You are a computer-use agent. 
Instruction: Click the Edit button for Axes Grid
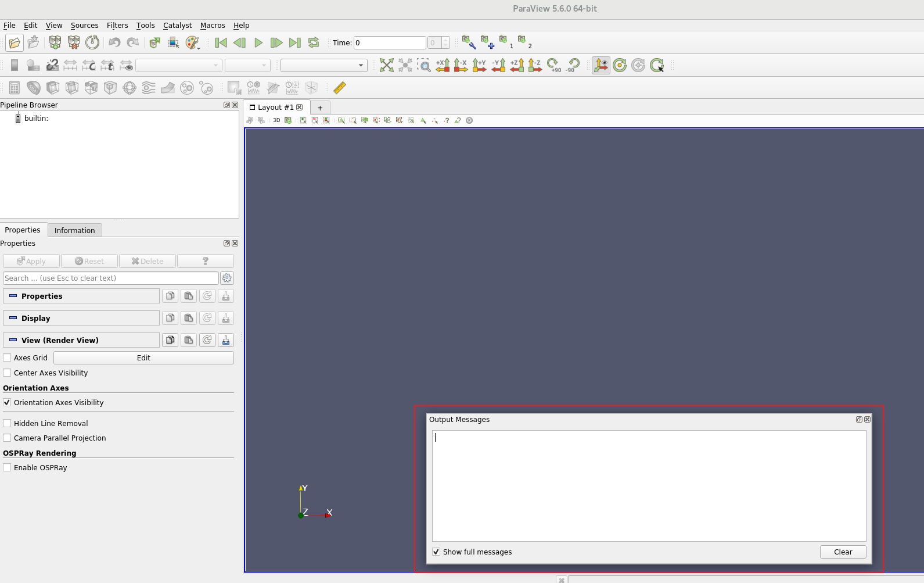[143, 357]
